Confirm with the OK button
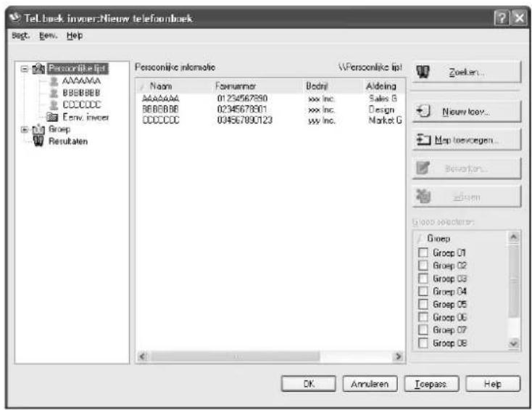Screen dimensions: 532x410 click(309, 384)
